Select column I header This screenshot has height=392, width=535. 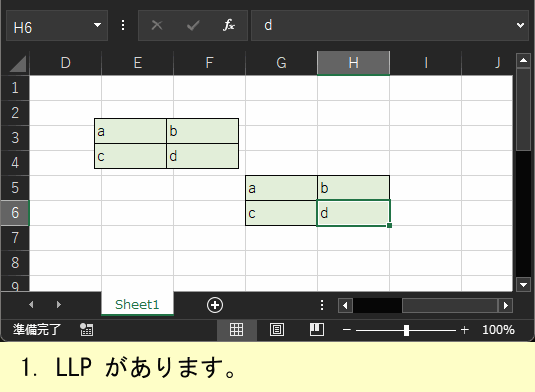tap(425, 63)
